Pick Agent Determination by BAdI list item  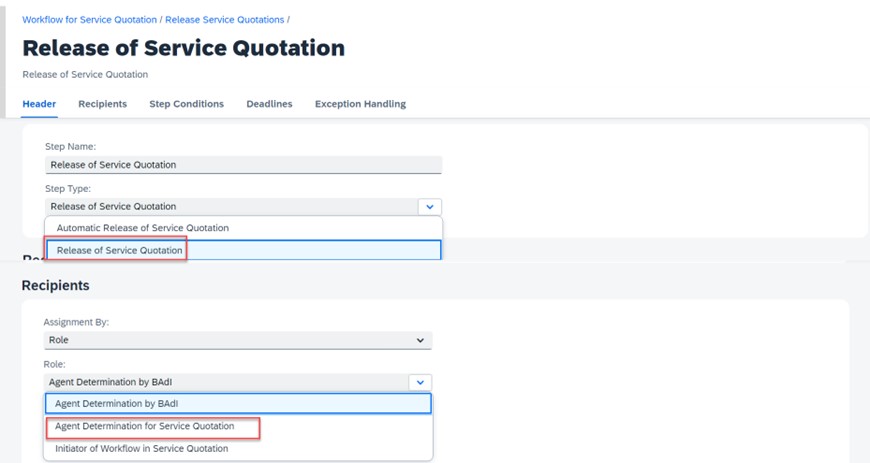tap(238, 404)
